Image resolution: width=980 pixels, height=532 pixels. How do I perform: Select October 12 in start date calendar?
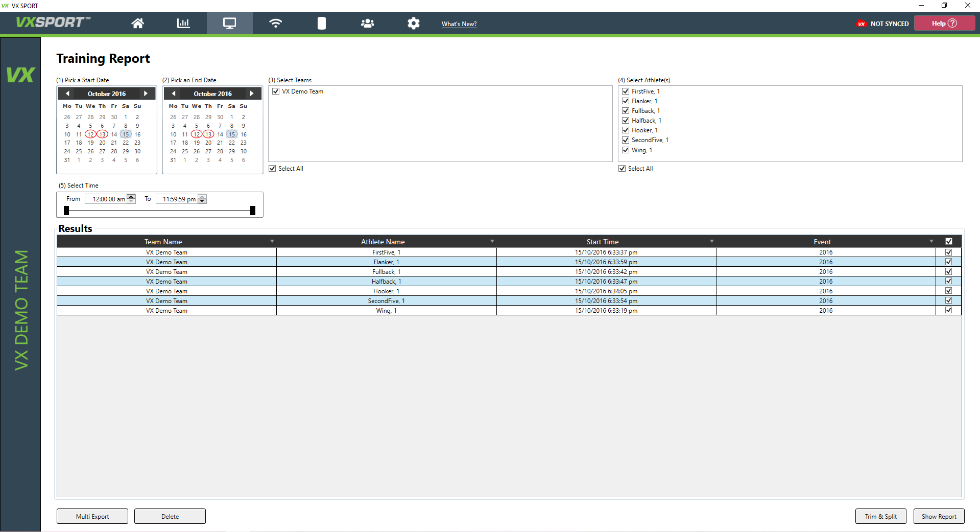click(90, 134)
